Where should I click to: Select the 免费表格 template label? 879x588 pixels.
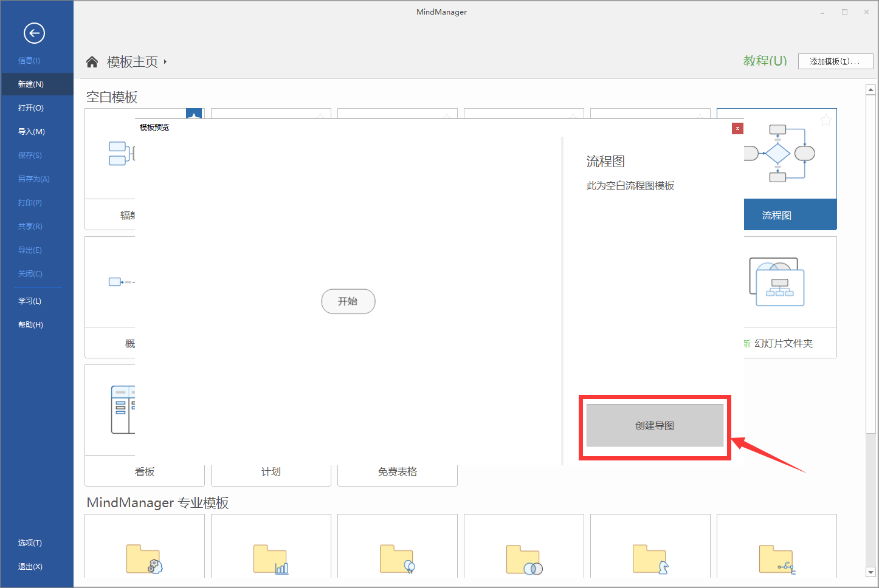pos(398,472)
